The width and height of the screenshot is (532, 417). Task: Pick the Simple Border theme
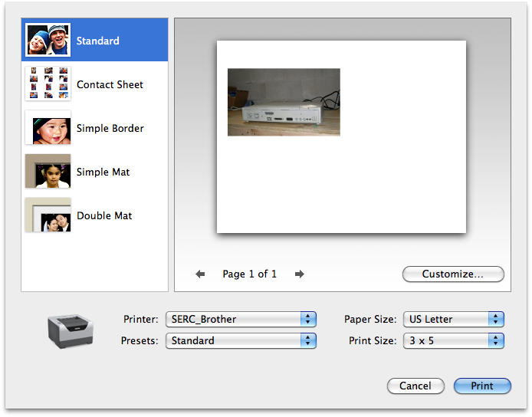[94, 127]
